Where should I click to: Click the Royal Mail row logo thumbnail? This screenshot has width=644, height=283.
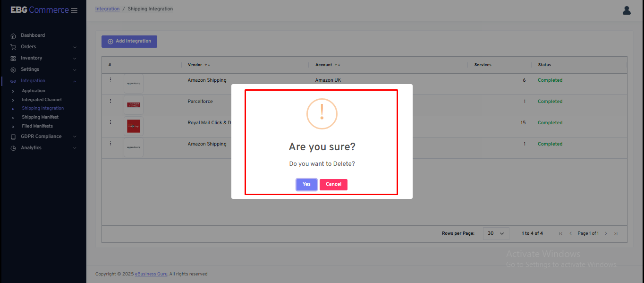coord(134,126)
